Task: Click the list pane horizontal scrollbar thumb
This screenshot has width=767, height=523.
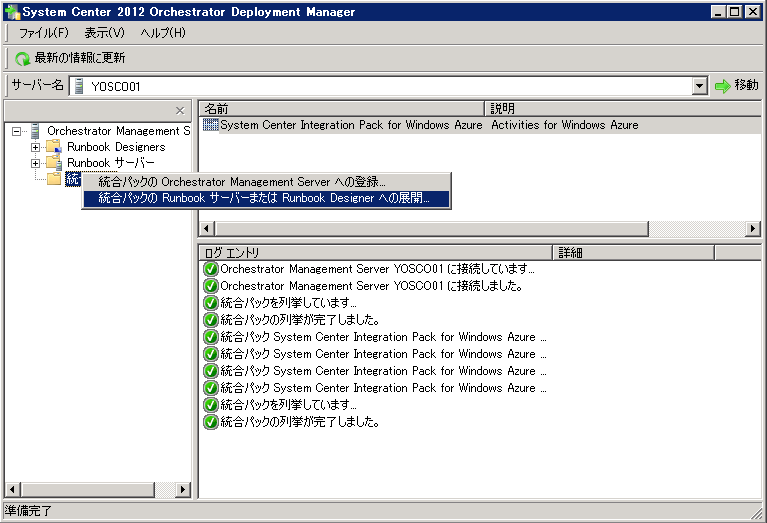Action: [x=432, y=228]
